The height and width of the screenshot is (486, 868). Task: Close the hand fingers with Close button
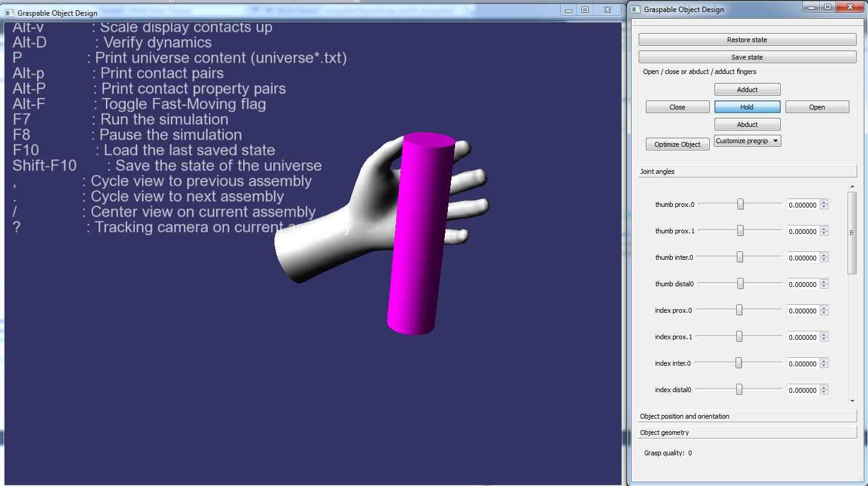[x=677, y=107]
